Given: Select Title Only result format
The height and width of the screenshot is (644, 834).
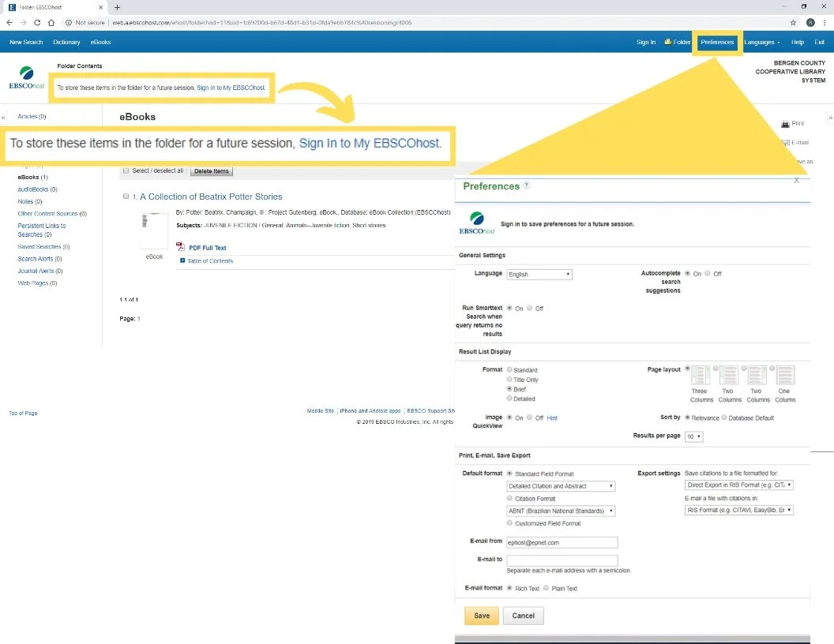Looking at the screenshot, I should pyautogui.click(x=509, y=379).
